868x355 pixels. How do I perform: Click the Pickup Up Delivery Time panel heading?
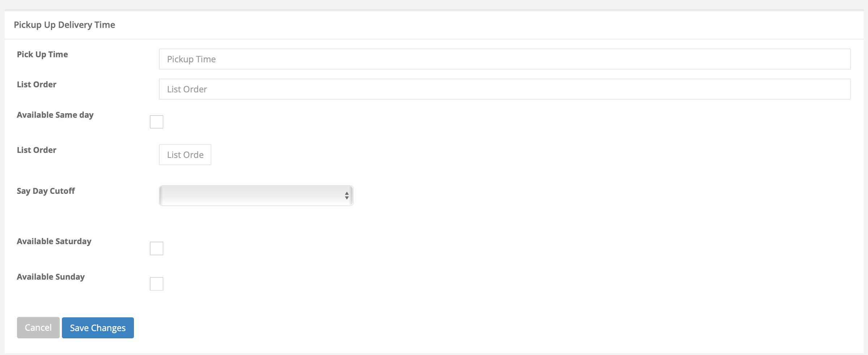(x=64, y=25)
